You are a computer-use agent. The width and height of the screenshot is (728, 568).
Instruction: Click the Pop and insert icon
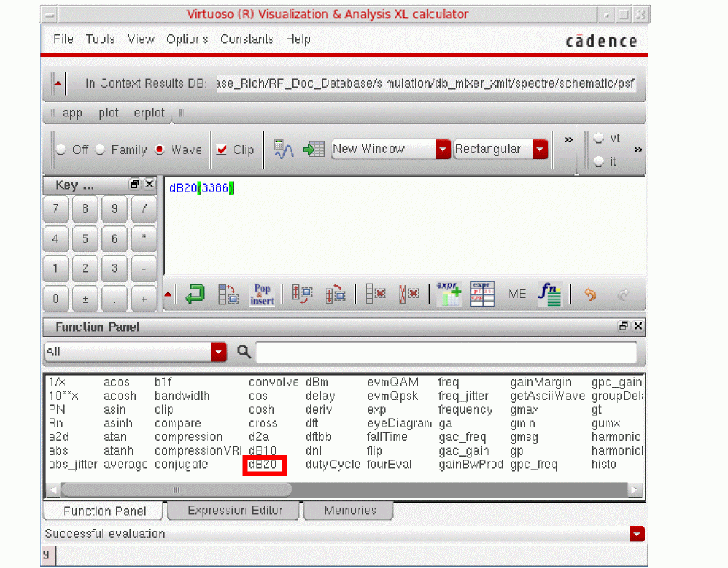262,294
